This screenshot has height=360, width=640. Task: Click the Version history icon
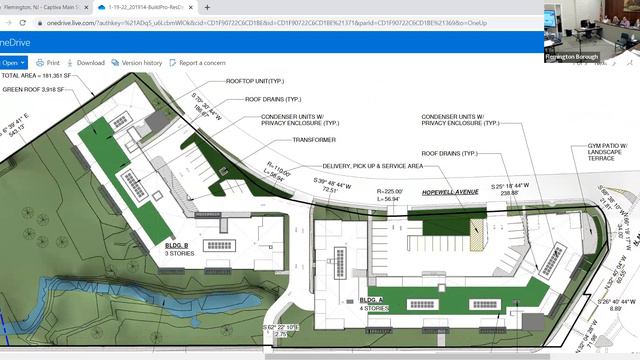(x=115, y=63)
